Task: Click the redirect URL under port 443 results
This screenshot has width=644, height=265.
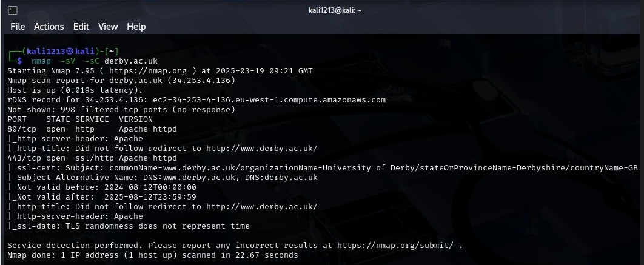Action: 269,206
